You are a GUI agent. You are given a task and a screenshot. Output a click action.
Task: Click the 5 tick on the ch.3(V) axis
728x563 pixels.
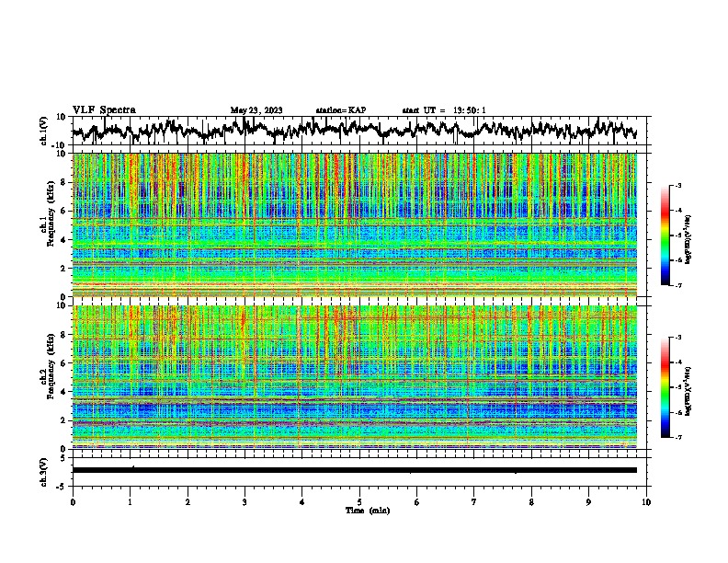tap(63, 458)
